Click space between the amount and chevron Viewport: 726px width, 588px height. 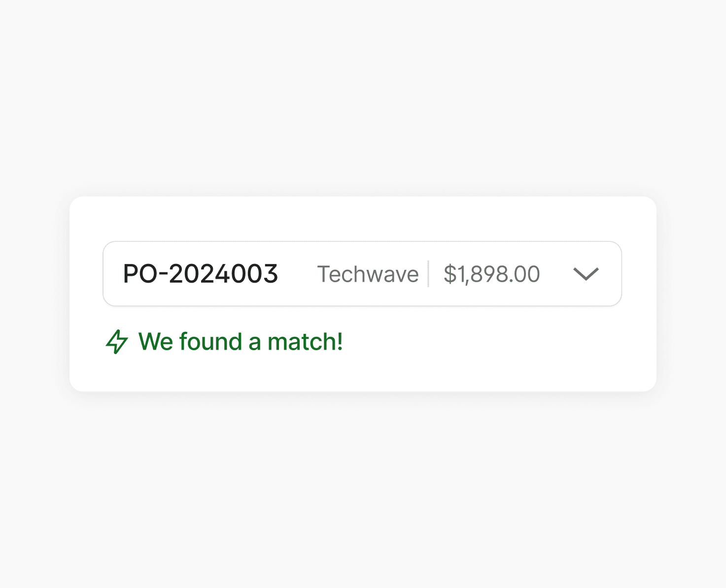click(557, 274)
